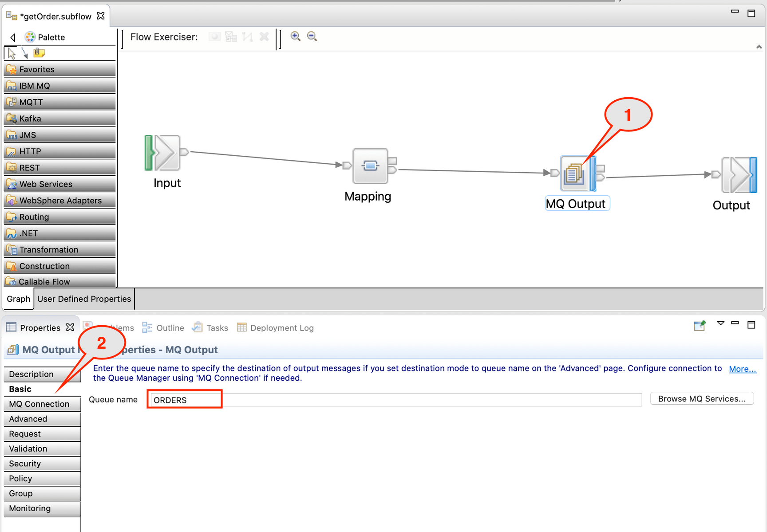The height and width of the screenshot is (532, 767).
Task: Expand the Kafka palette drawer
Action: [x=59, y=118]
